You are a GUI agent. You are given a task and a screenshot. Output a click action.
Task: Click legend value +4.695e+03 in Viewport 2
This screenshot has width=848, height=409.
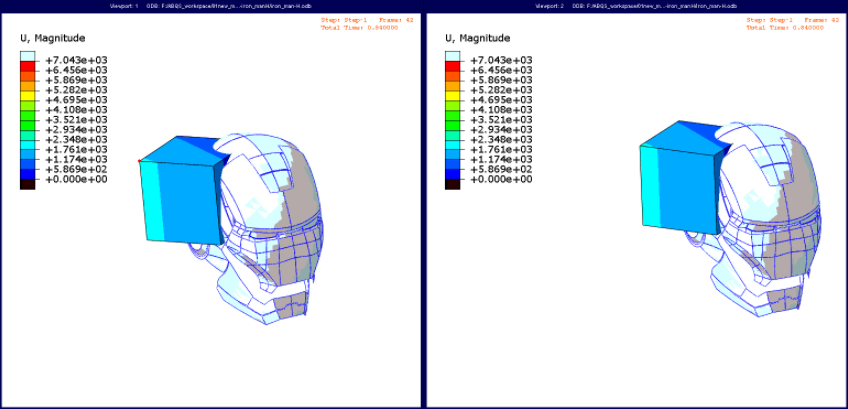click(x=501, y=100)
